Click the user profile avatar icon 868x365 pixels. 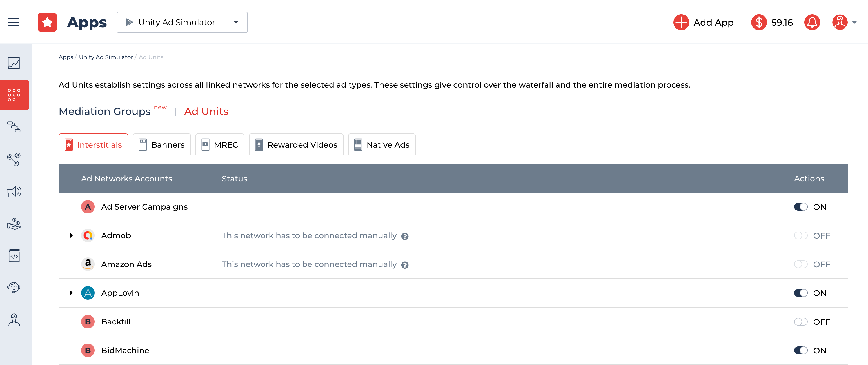[x=839, y=22]
